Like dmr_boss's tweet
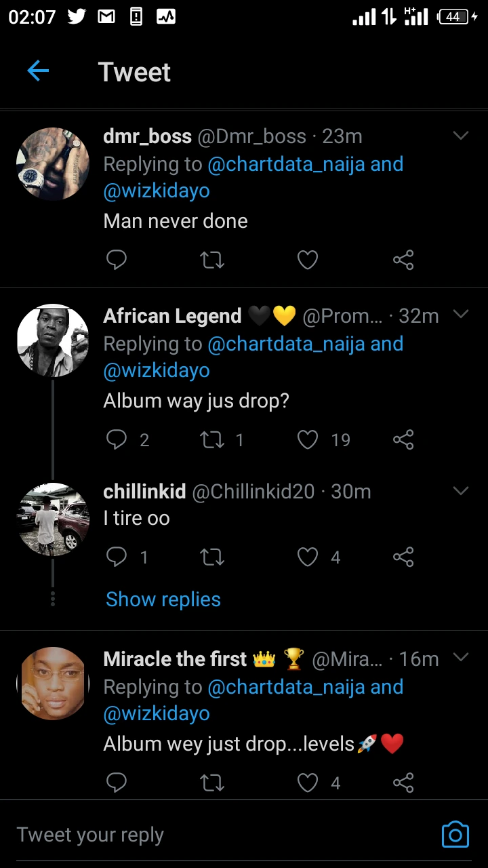 pyautogui.click(x=308, y=260)
